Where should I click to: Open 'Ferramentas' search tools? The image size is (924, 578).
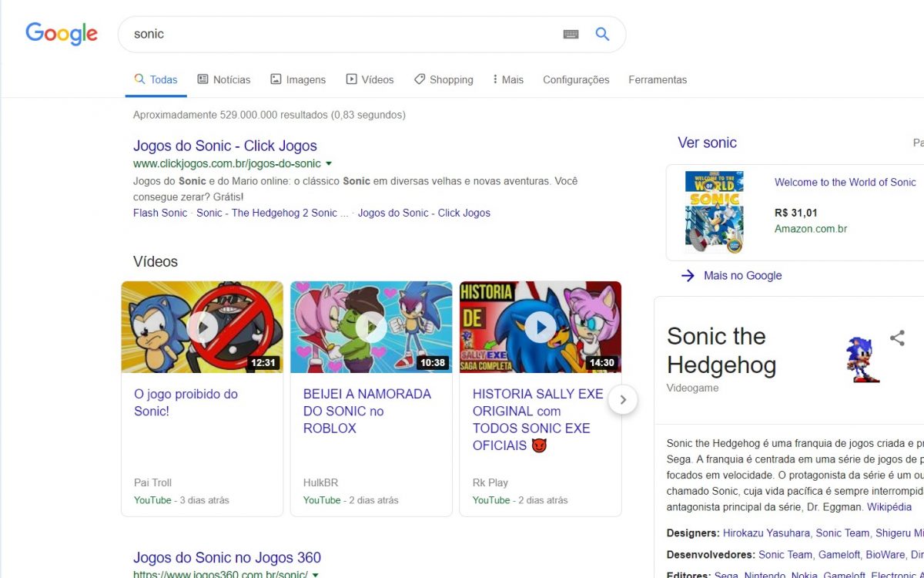coord(658,79)
